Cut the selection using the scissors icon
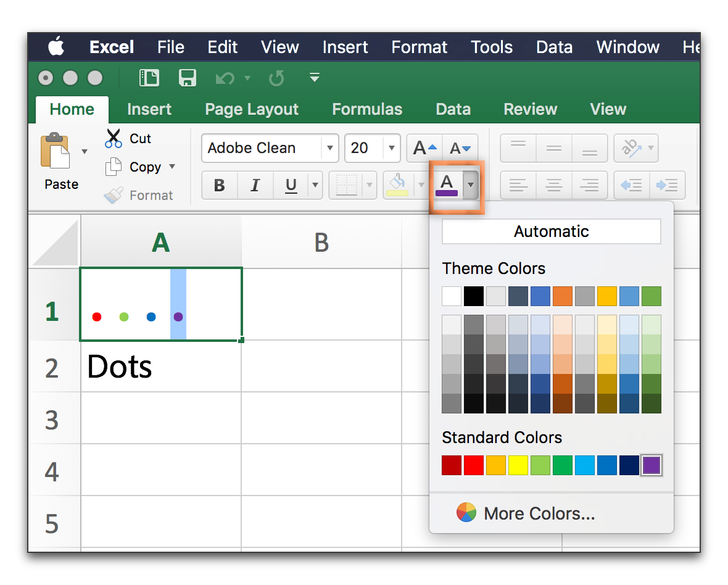 (x=112, y=137)
